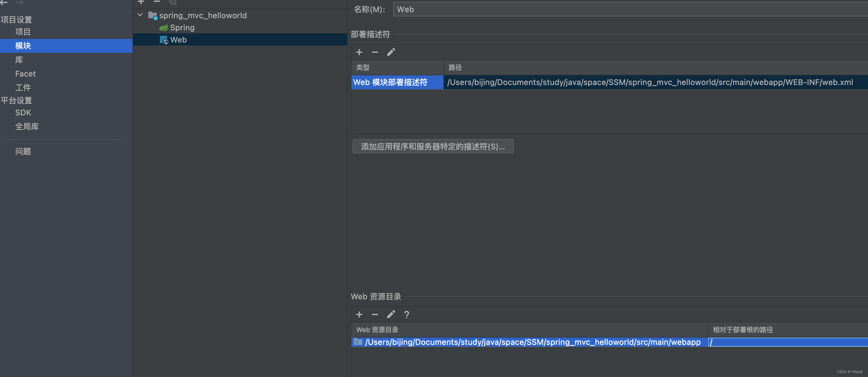
Task: Select the Spring facet tree item
Action: pos(182,28)
